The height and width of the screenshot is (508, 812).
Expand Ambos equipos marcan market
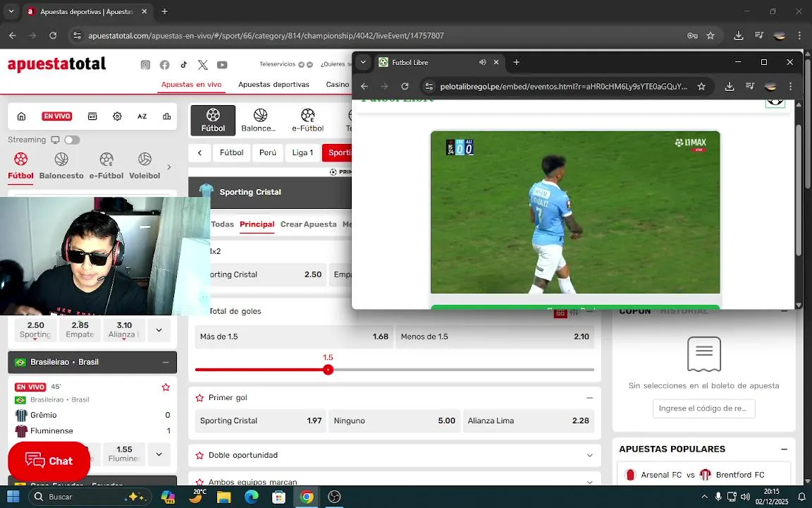tap(589, 482)
